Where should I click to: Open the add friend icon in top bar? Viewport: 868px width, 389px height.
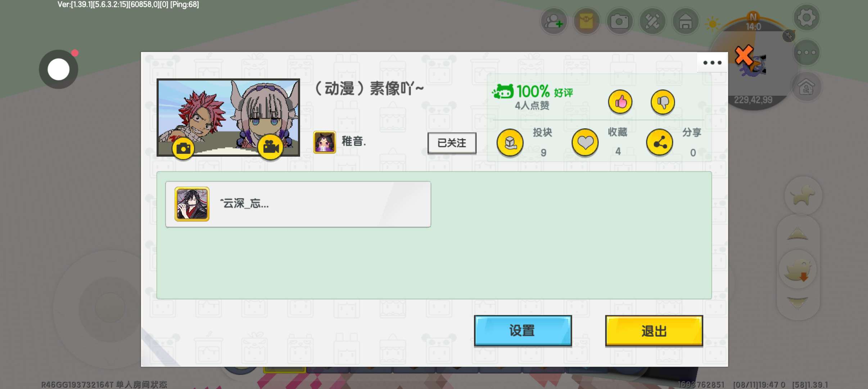pyautogui.click(x=553, y=21)
